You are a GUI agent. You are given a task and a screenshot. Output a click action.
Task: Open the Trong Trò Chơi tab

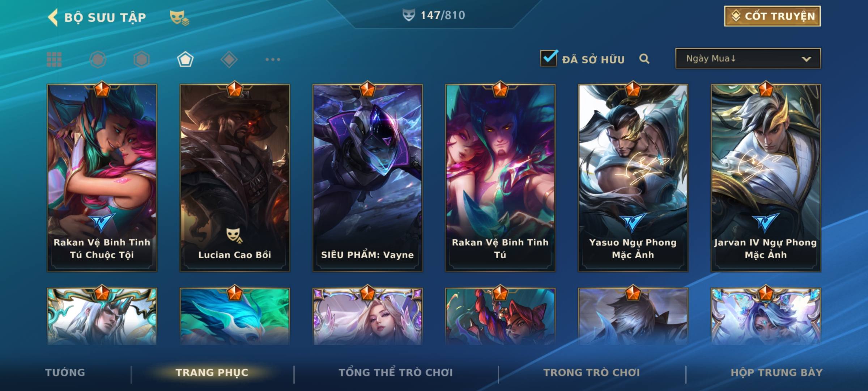pos(592,373)
